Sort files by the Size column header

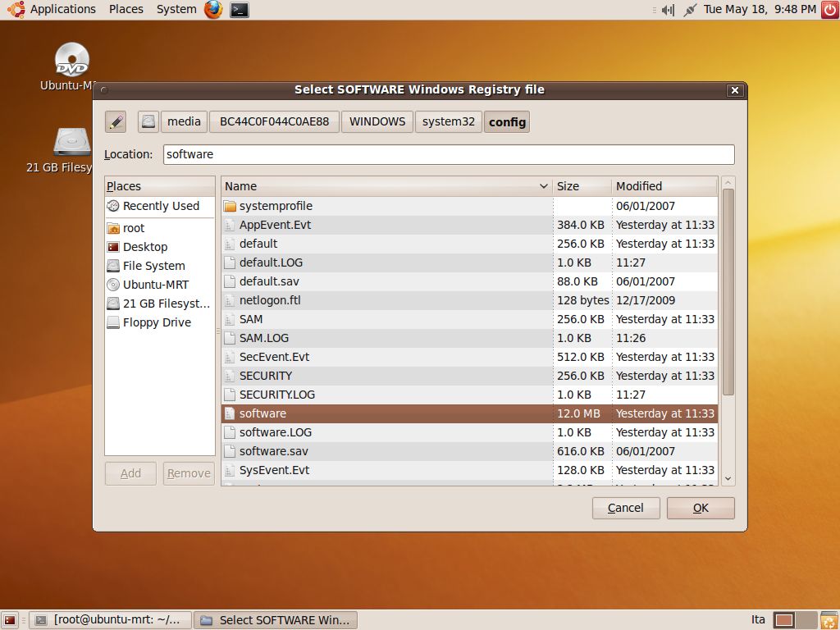[x=582, y=186]
